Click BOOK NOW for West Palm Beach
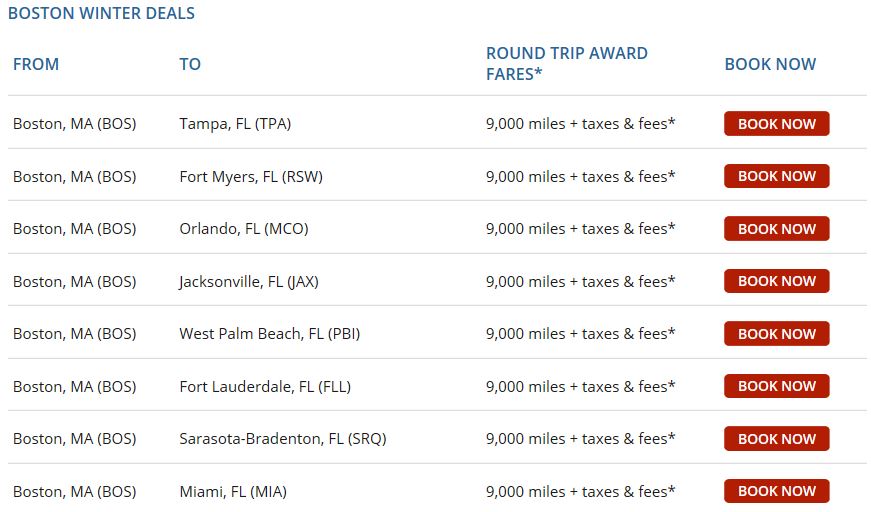Screen dimensions: 871x512 776,334
